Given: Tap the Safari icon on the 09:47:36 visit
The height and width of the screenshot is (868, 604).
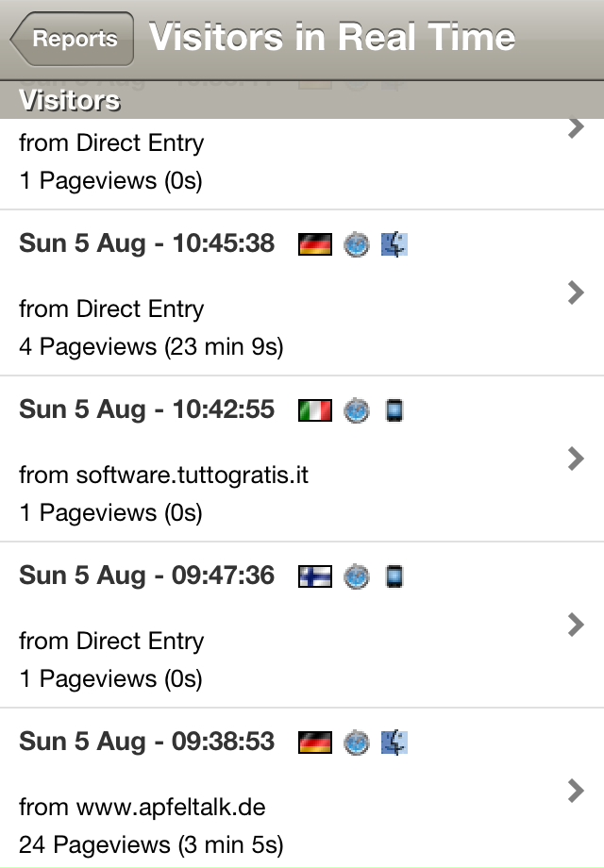Looking at the screenshot, I should click(357, 576).
